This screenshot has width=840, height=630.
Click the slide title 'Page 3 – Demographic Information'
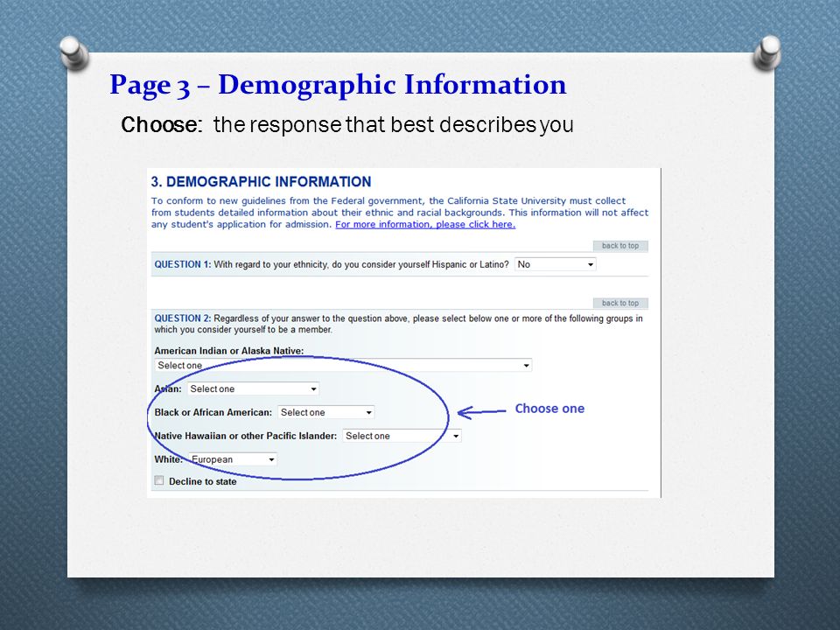pyautogui.click(x=338, y=85)
